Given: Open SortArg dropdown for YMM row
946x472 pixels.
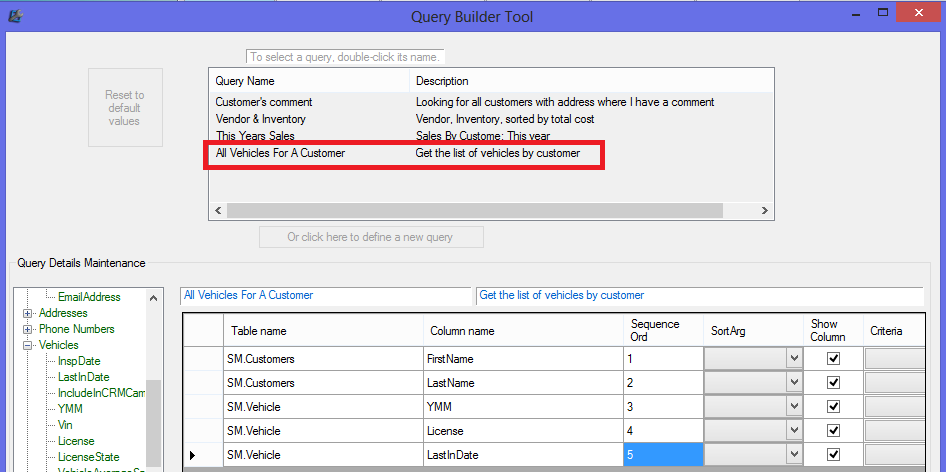Looking at the screenshot, I should click(795, 407).
